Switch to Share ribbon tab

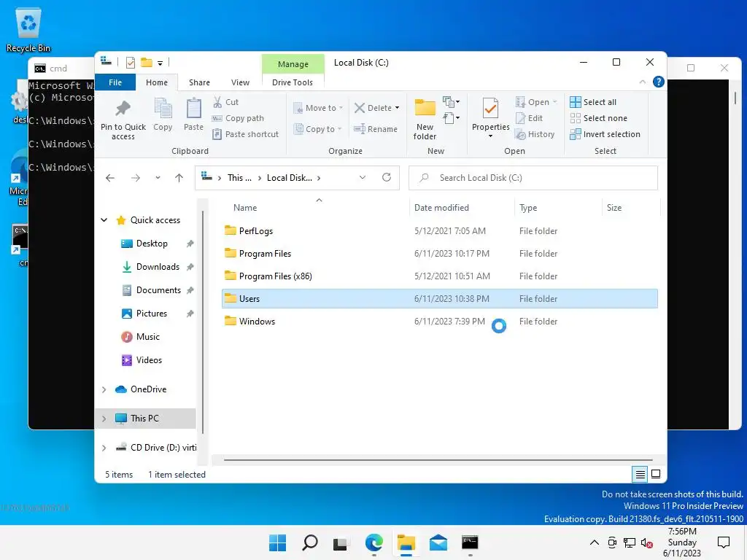point(199,82)
